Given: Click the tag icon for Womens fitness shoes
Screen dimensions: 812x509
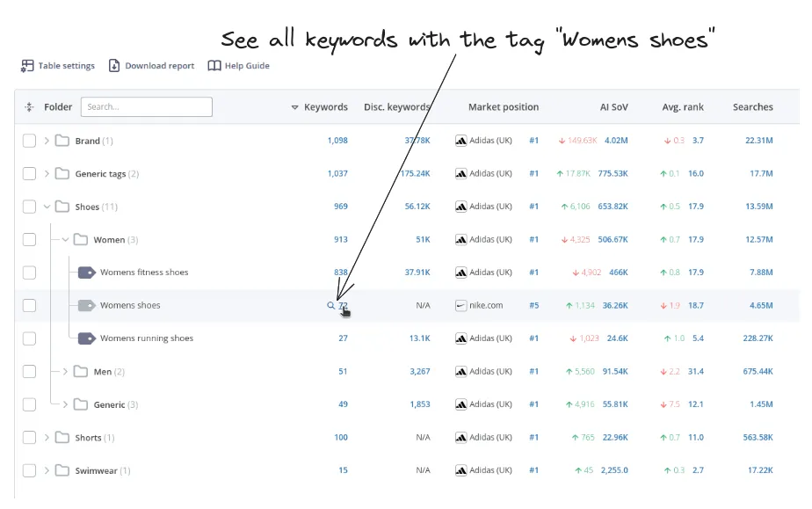Looking at the screenshot, I should point(86,273).
